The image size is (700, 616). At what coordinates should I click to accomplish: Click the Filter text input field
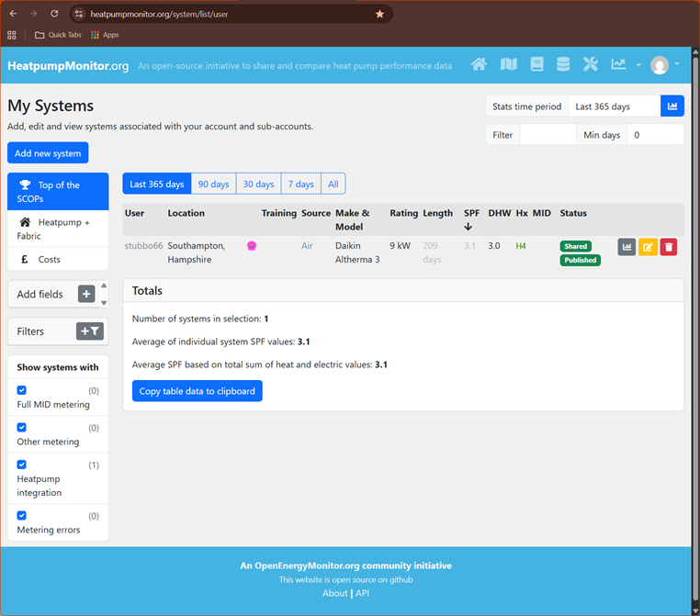point(548,135)
